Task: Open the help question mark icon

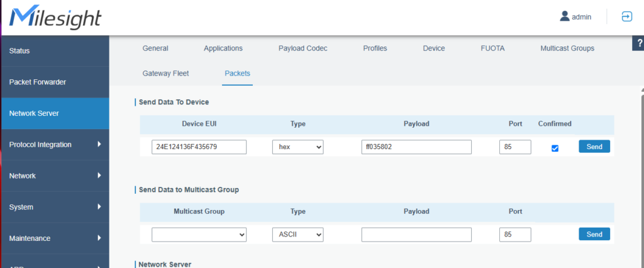Action: [638, 43]
